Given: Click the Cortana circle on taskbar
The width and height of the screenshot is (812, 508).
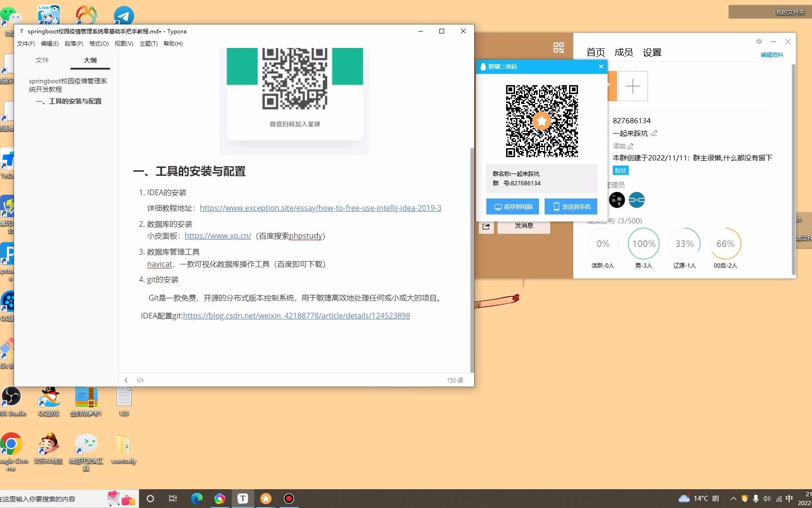Looking at the screenshot, I should [150, 499].
